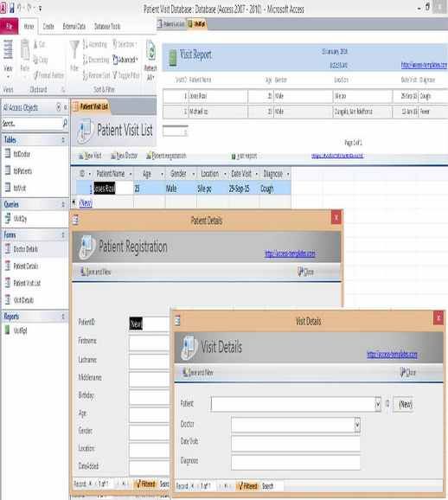Open Location column header dropdown arrow
The image size is (448, 500).
coord(225,174)
